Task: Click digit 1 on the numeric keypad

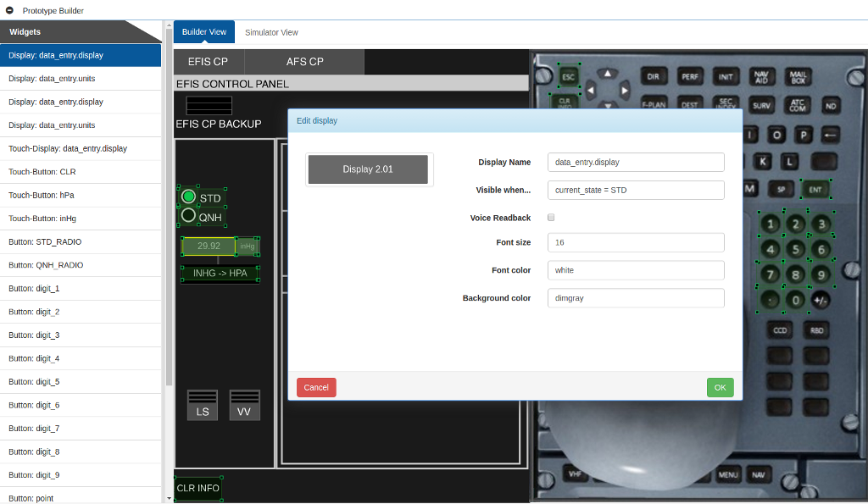Action: pos(770,224)
